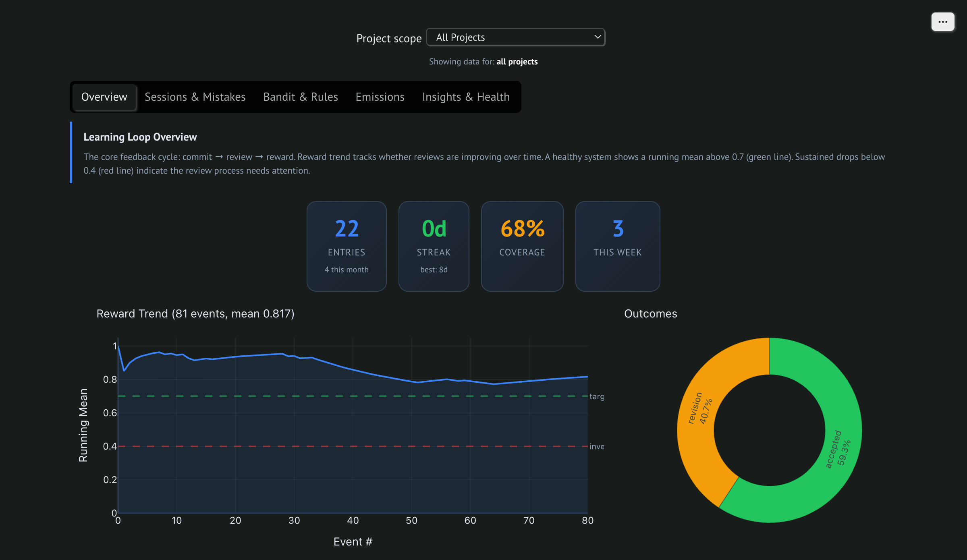Select the Insights & Health tab
Viewport: 967px width, 560px height.
[x=466, y=97]
